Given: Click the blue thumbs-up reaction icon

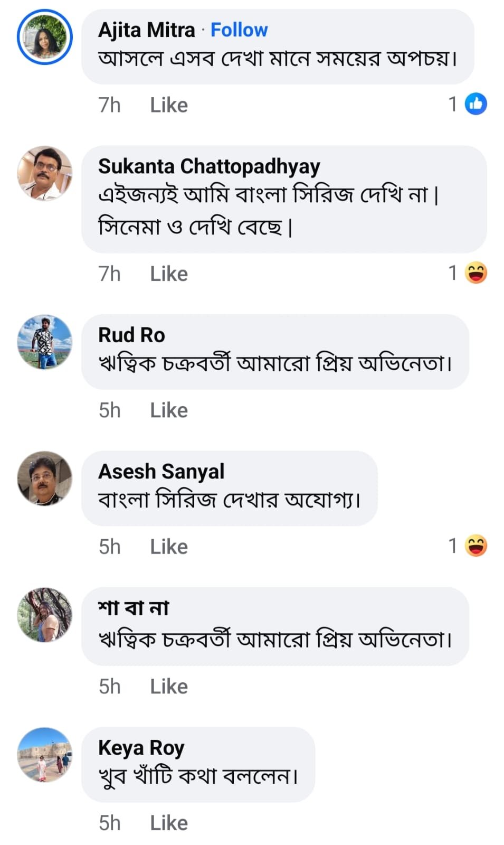Looking at the screenshot, I should (476, 104).
